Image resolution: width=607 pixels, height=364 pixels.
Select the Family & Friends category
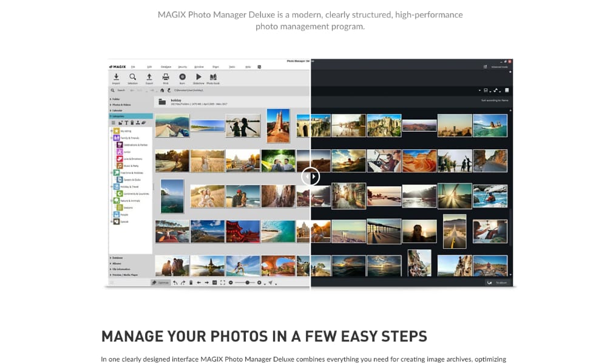tap(126, 138)
